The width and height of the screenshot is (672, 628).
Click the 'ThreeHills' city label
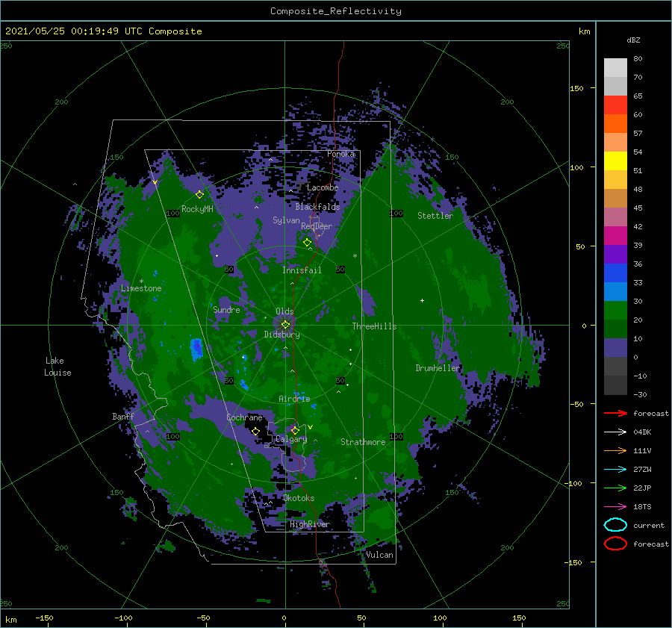[374, 326]
